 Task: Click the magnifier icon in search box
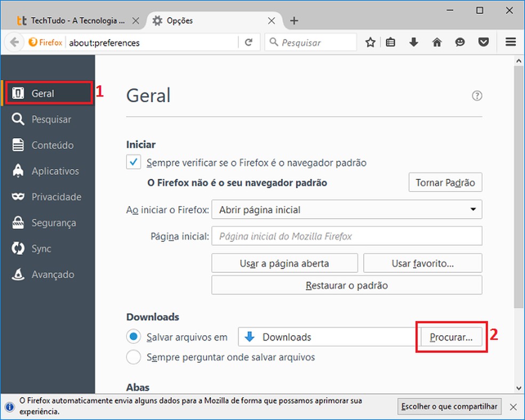(x=274, y=42)
